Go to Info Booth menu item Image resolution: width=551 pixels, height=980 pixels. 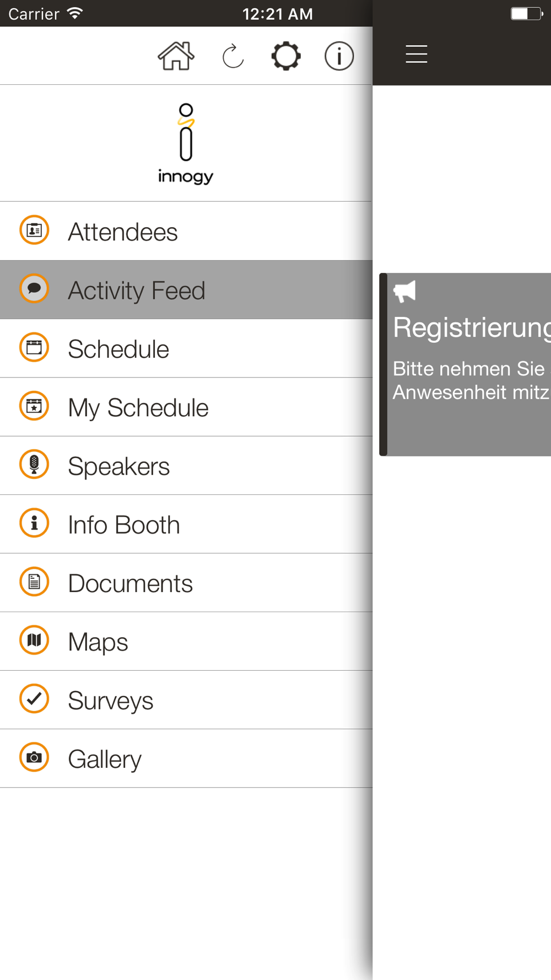(186, 524)
